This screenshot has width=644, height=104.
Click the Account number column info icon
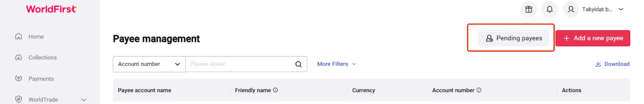[x=479, y=90]
